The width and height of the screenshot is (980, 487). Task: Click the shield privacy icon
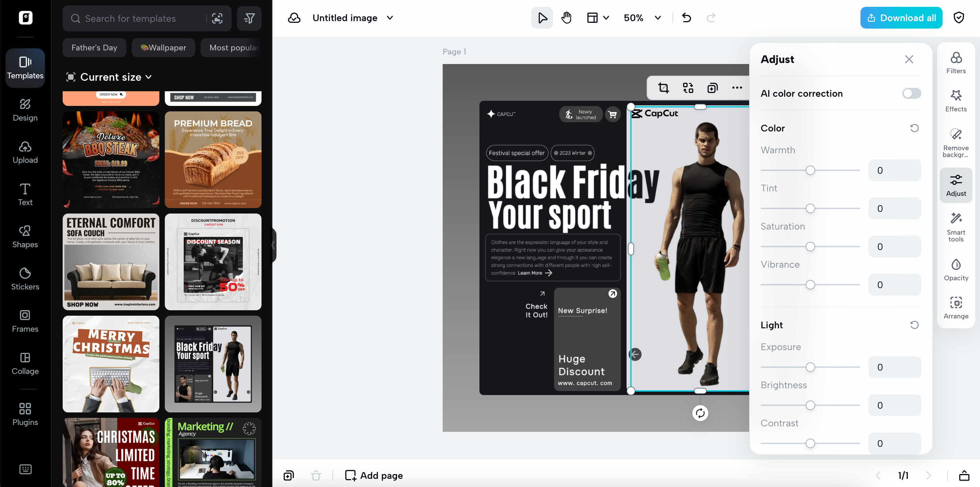click(x=959, y=18)
